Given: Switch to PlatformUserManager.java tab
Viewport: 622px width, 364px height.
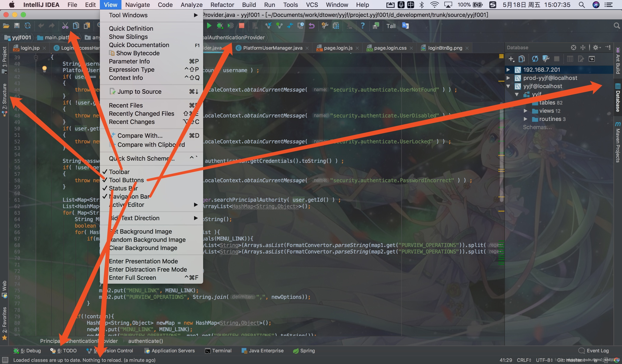Looking at the screenshot, I should point(273,48).
